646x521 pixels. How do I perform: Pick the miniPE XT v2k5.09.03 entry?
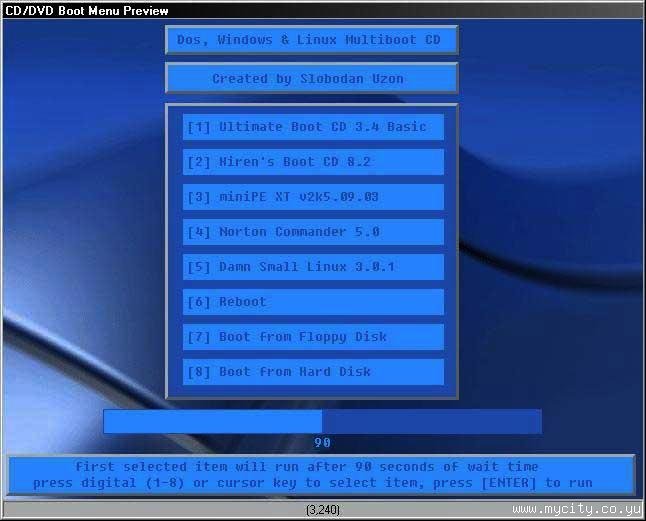313,197
